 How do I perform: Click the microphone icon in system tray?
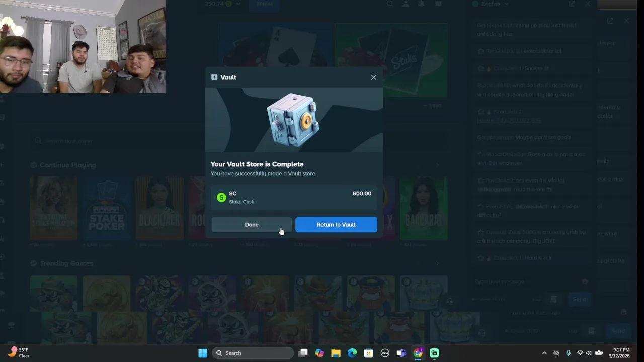point(569,353)
